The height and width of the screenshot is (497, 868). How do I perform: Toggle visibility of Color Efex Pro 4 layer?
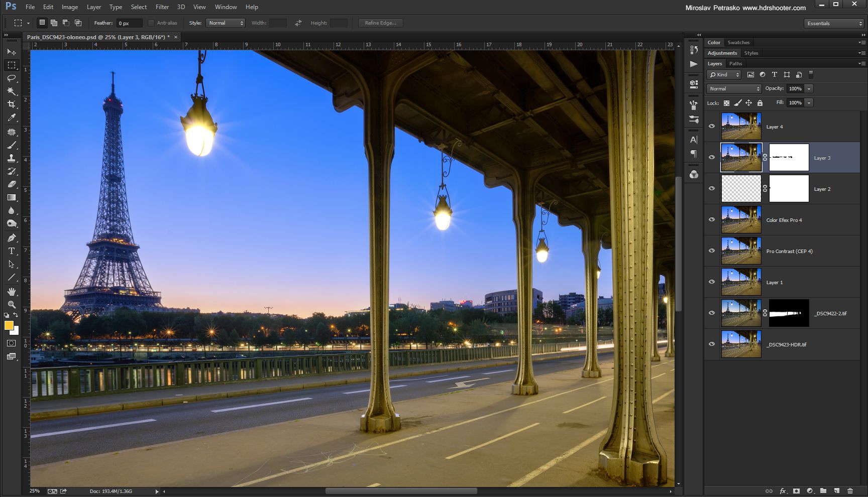712,220
